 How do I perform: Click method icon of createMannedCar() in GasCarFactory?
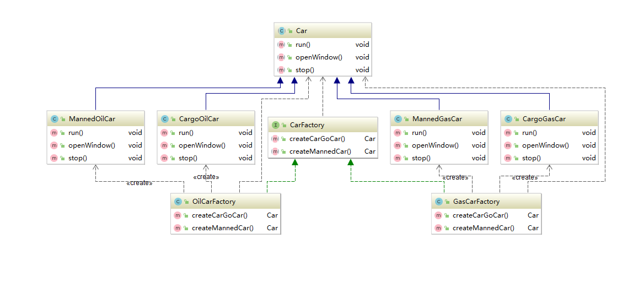coord(438,228)
